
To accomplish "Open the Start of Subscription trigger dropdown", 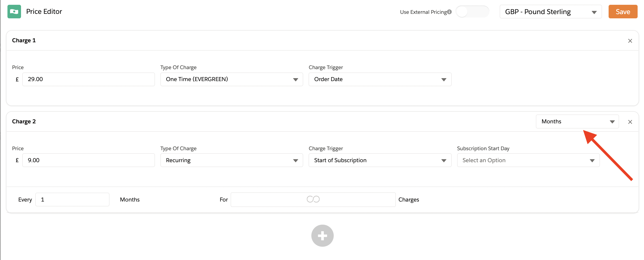I will (380, 160).
